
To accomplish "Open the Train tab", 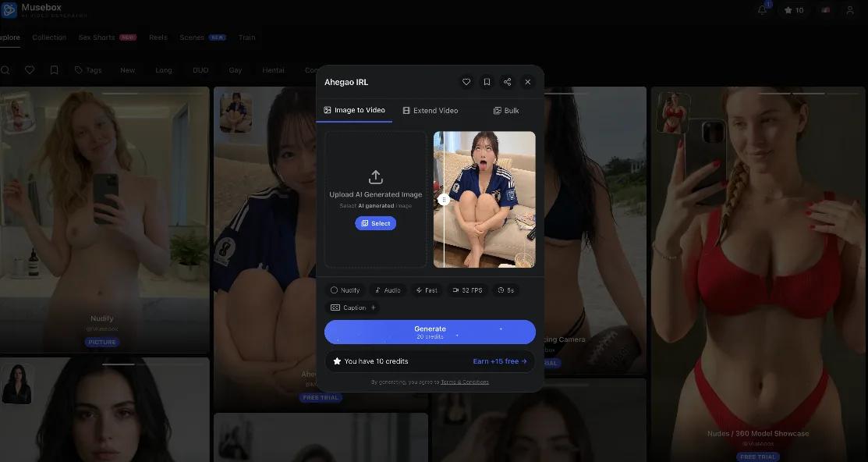I will pos(247,37).
